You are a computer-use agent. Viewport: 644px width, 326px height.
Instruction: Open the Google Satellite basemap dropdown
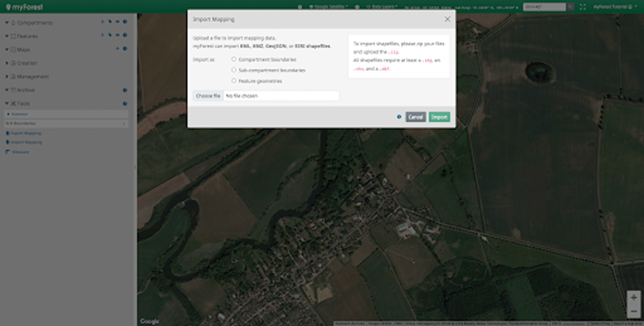tap(330, 6)
